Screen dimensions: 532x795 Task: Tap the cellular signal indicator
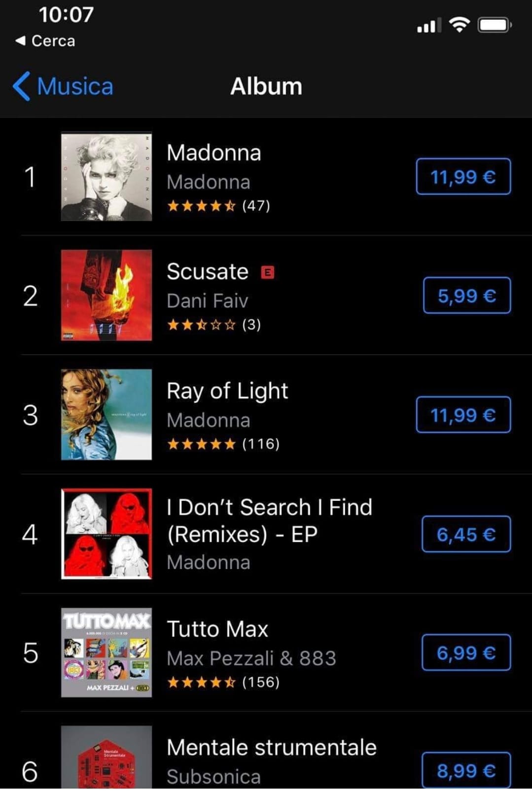click(x=428, y=26)
